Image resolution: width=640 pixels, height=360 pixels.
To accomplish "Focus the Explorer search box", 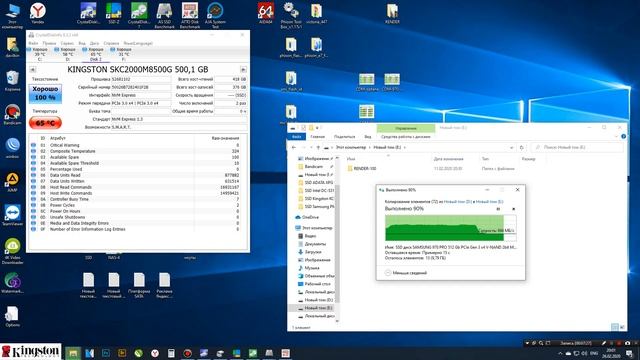I will 578,147.
